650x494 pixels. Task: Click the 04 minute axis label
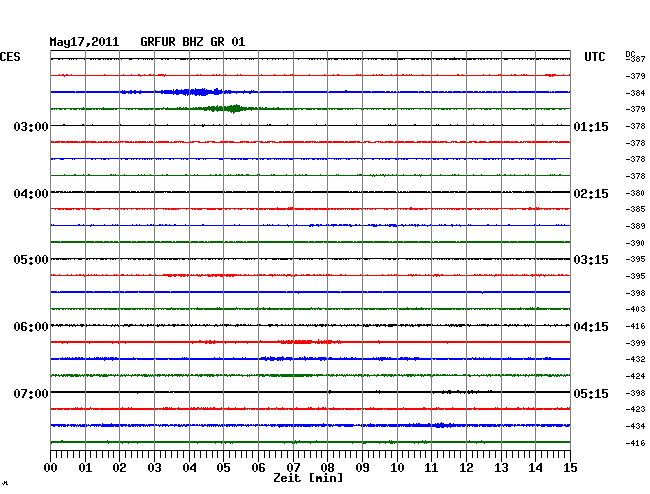pos(189,468)
